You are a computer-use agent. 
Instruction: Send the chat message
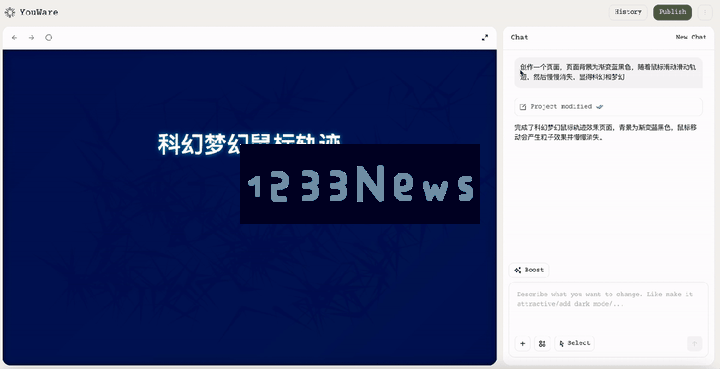(694, 343)
